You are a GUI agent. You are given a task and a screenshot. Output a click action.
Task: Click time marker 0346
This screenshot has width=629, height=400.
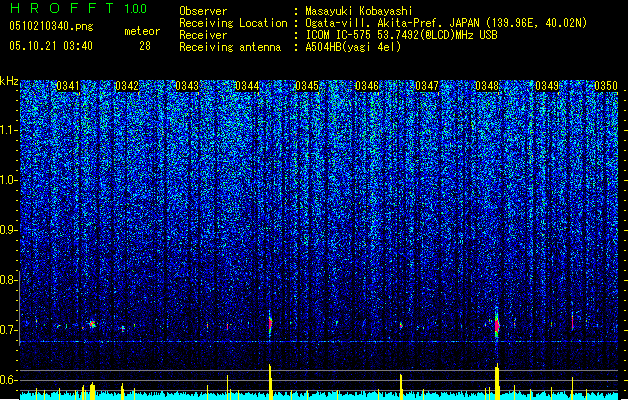tap(367, 86)
